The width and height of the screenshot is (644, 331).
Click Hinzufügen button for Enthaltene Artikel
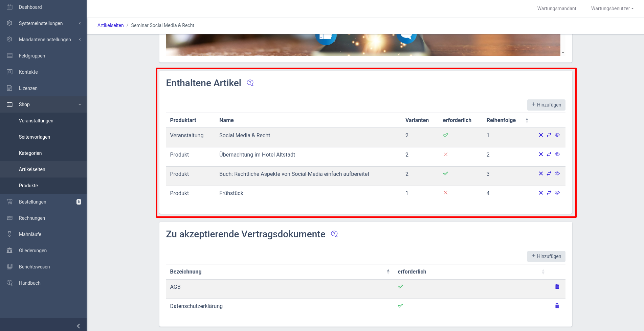(x=546, y=105)
